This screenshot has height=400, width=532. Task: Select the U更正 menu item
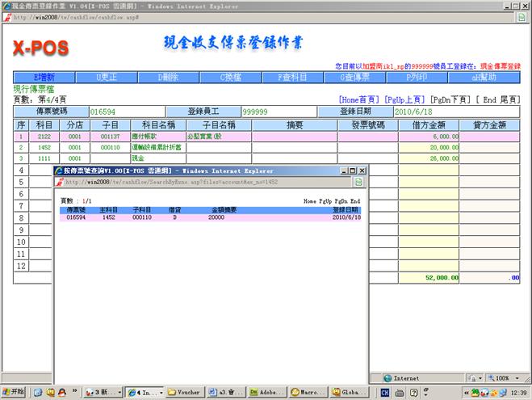(106, 78)
